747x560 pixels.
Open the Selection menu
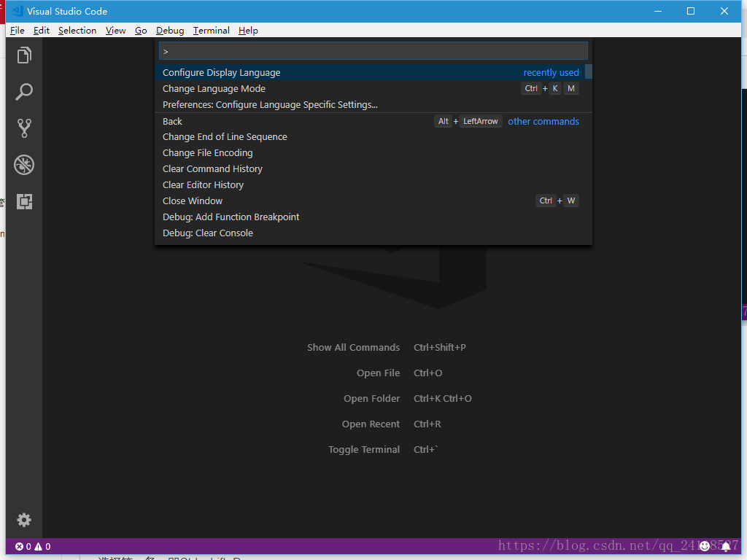77,31
